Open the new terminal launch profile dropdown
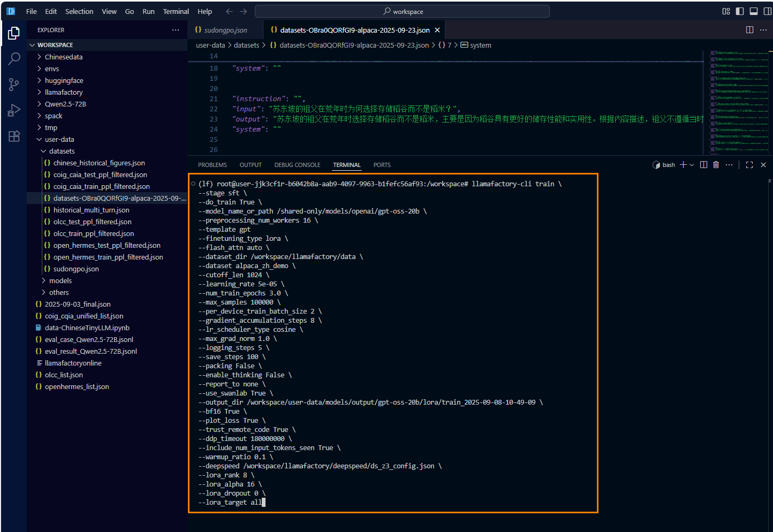 coord(692,165)
